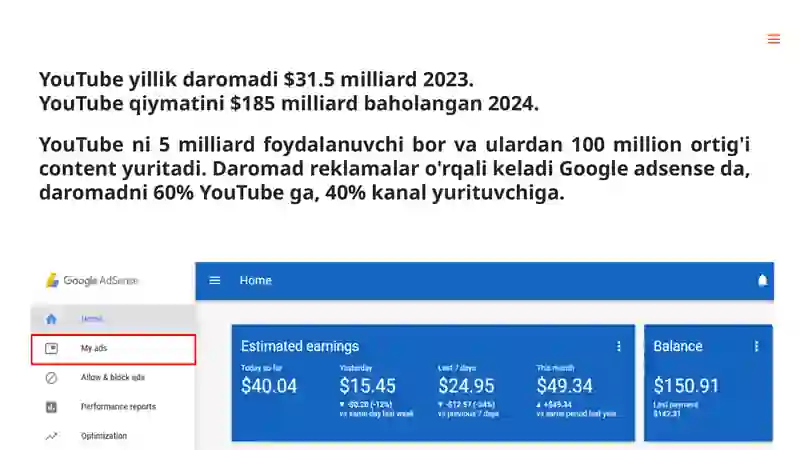Viewport: 800px width, 450px height.
Task: Click the Home house icon in sidebar
Action: [x=51, y=319]
